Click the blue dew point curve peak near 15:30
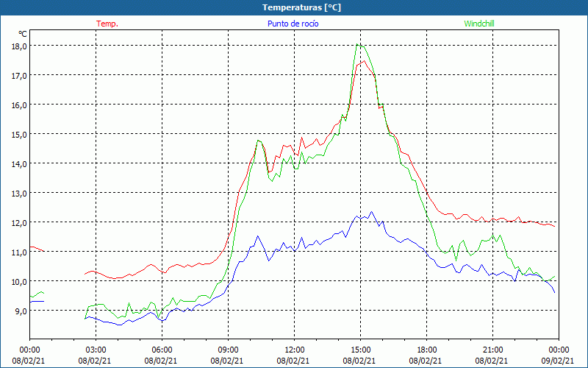This screenshot has width=588, height=368. pyautogui.click(x=372, y=212)
